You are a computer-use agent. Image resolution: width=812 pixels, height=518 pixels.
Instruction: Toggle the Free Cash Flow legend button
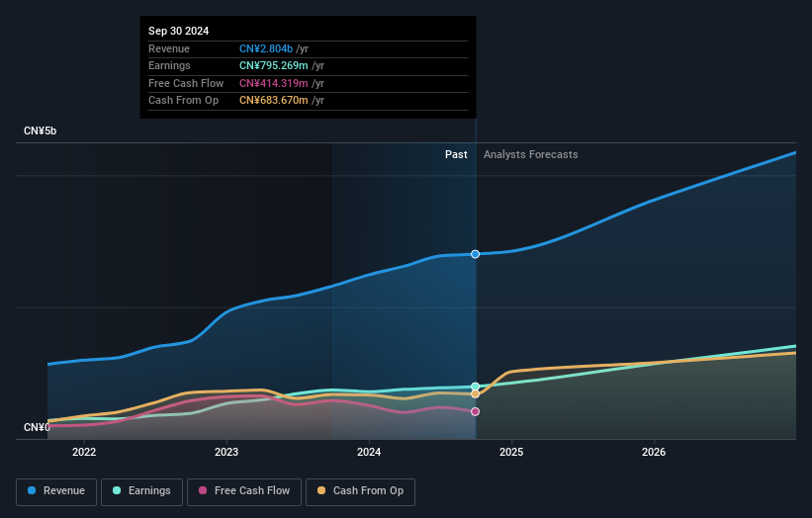pos(244,491)
